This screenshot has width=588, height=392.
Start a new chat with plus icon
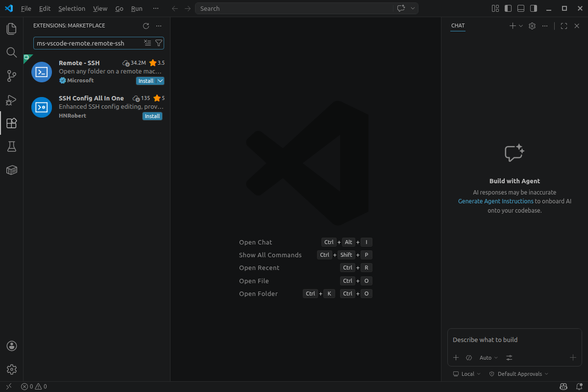tap(513, 26)
